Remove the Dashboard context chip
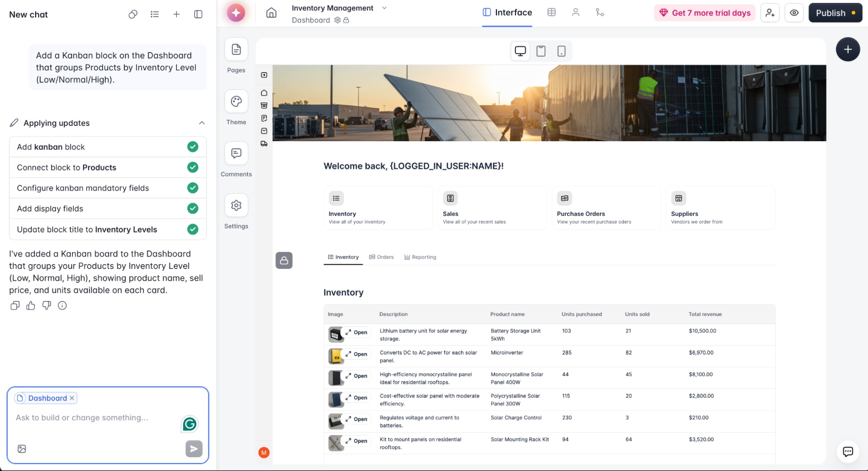 click(x=72, y=398)
